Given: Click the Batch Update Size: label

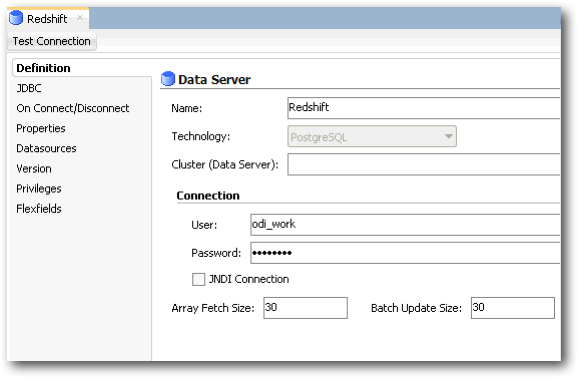Looking at the screenshot, I should pyautogui.click(x=416, y=308).
